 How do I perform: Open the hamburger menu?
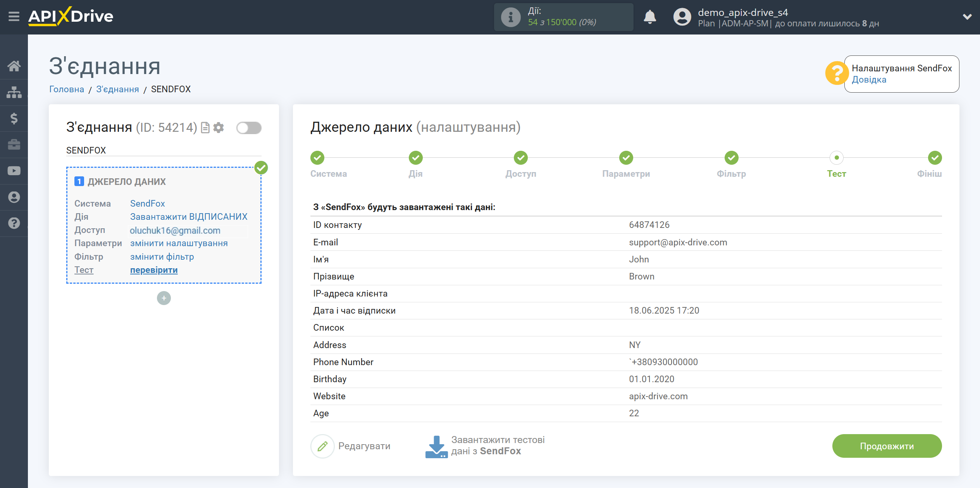click(x=14, y=17)
